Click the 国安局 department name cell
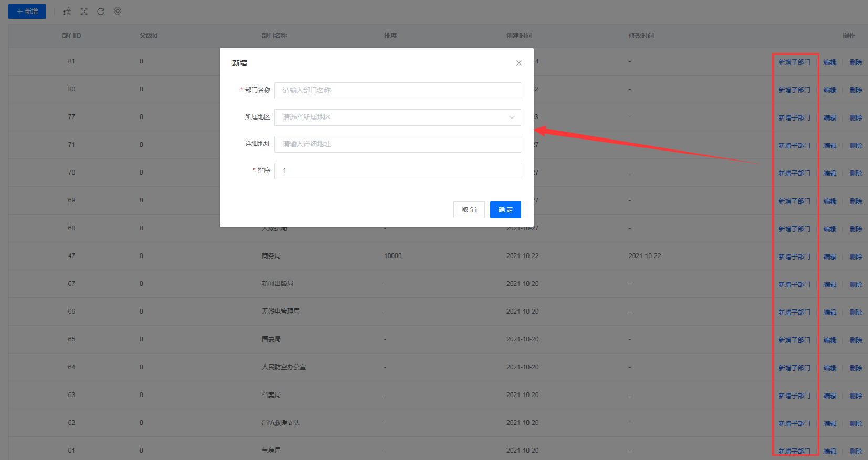 (x=271, y=339)
